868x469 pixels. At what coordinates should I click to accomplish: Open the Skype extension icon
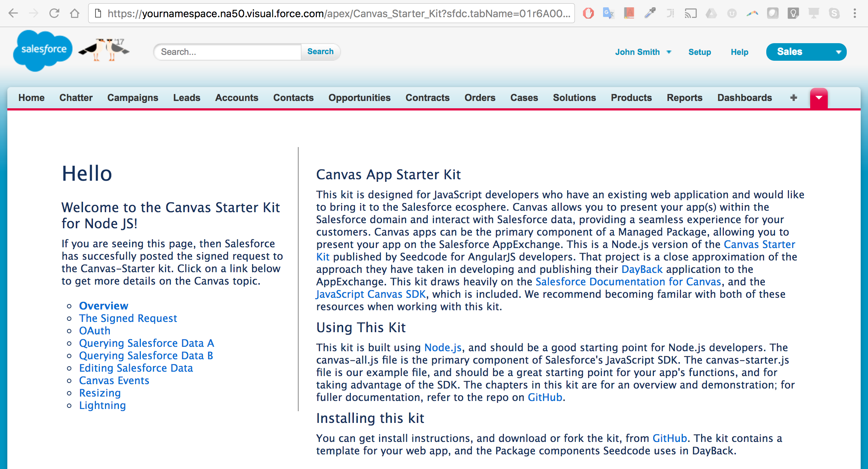pos(834,14)
